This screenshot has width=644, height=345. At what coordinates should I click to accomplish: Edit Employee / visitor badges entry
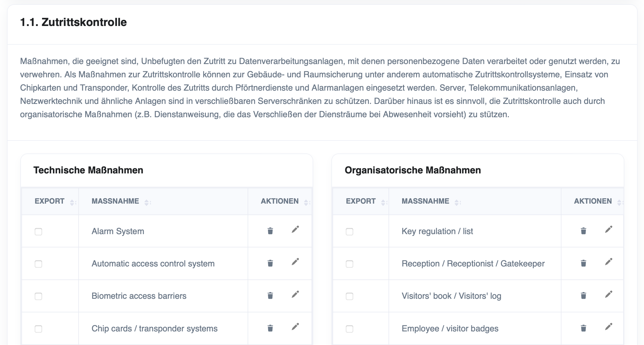pyautogui.click(x=609, y=327)
